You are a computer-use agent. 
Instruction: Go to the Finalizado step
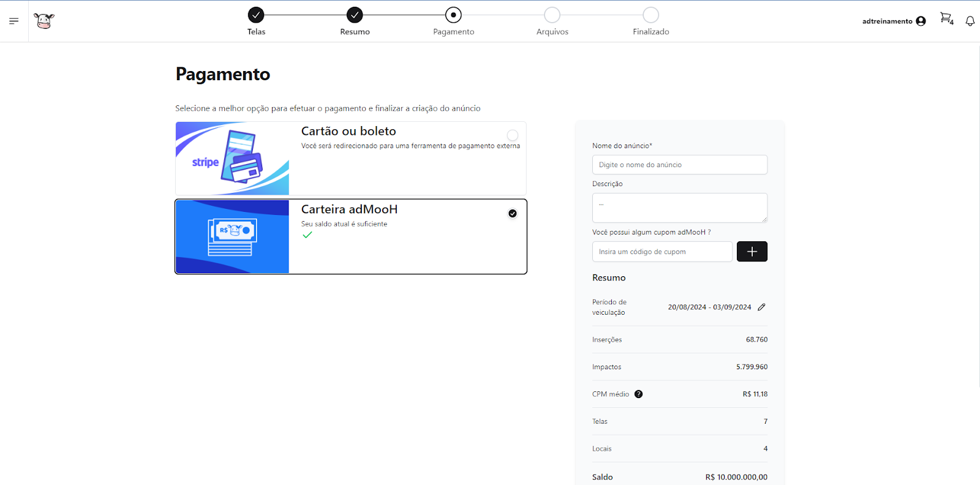point(650,15)
